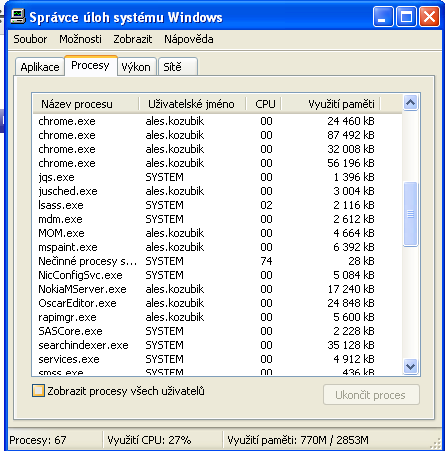Maximize the Task Manager window

(406, 17)
